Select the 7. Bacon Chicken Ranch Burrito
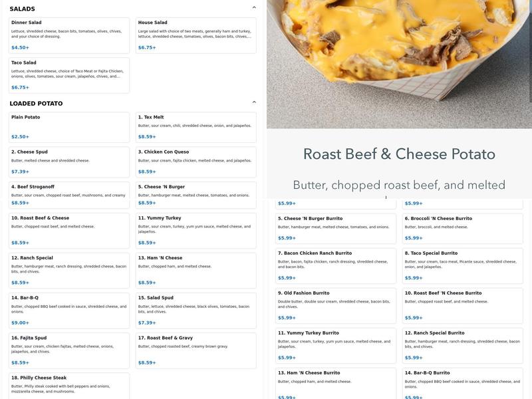 coord(336,266)
